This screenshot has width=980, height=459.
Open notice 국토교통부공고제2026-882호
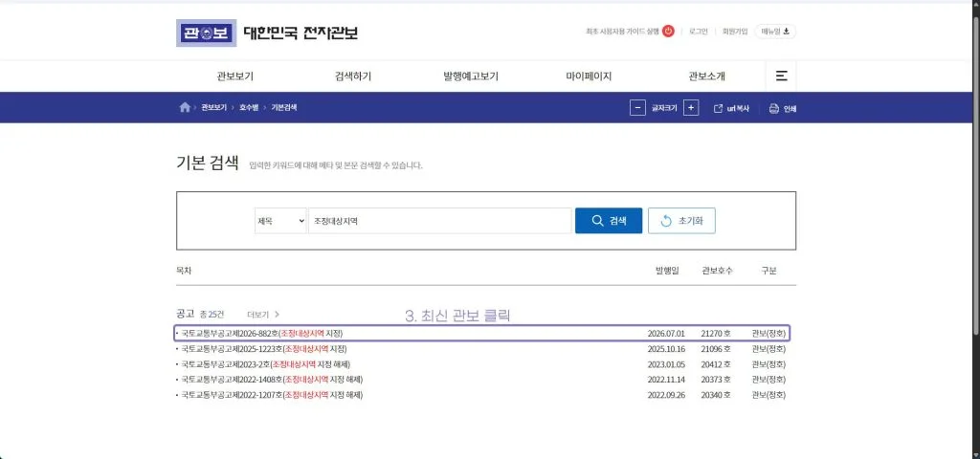262,334
